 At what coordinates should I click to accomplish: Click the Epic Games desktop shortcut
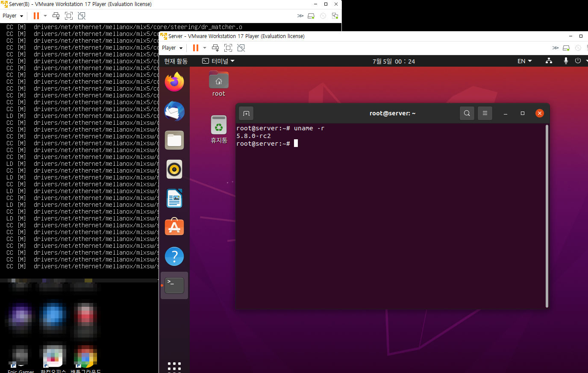point(21,359)
